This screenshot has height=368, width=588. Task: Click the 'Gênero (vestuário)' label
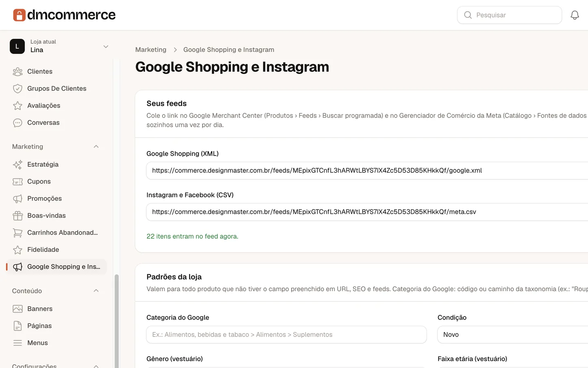(x=175, y=359)
